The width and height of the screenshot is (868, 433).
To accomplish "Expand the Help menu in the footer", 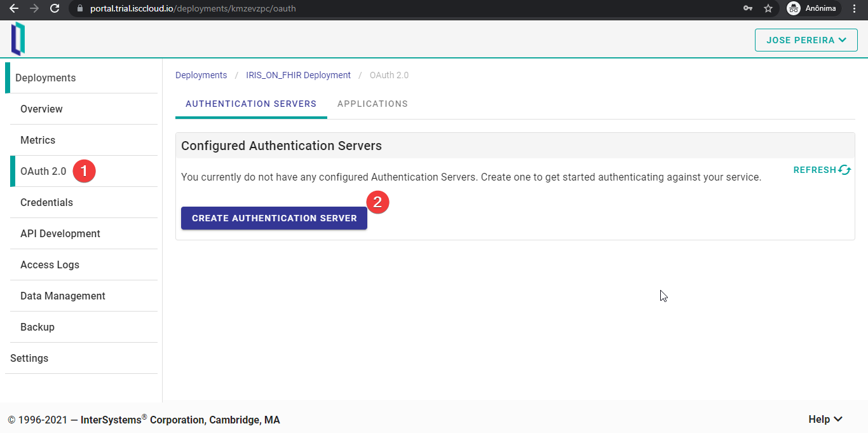I will 825,419.
